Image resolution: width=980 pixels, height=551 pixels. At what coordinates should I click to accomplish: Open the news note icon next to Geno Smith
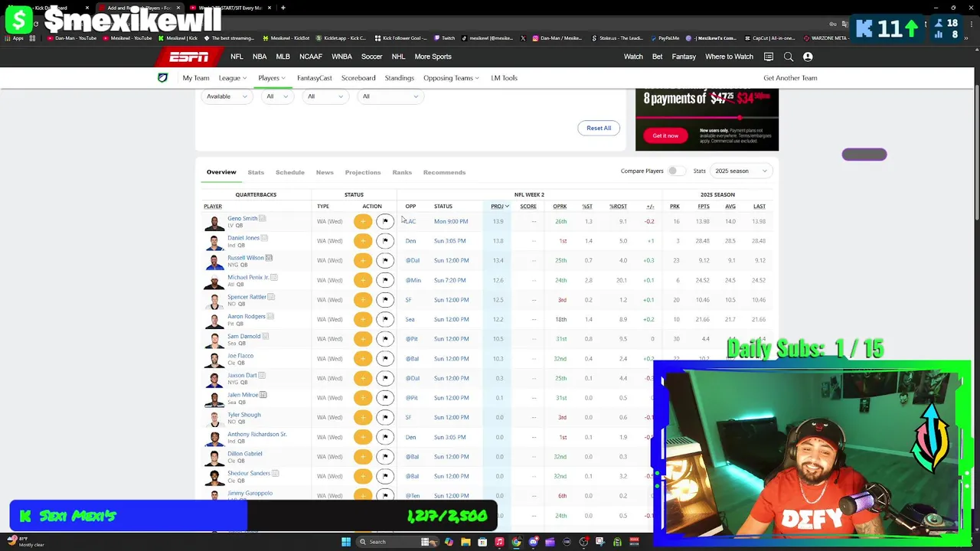coord(262,218)
